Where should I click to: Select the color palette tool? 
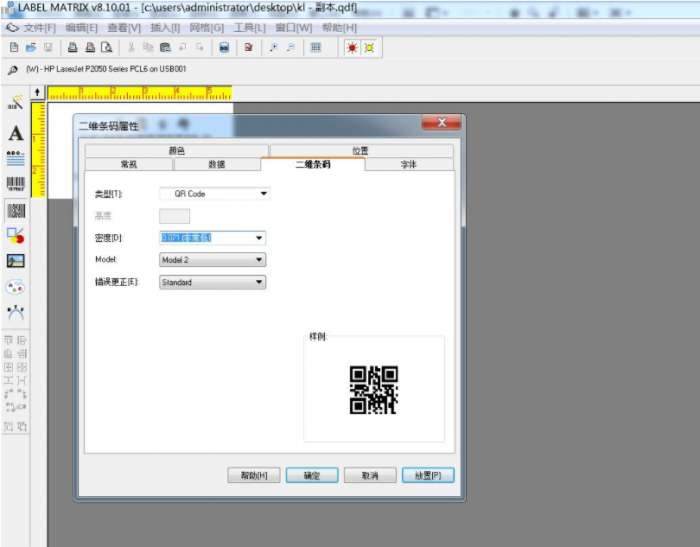coord(16,287)
